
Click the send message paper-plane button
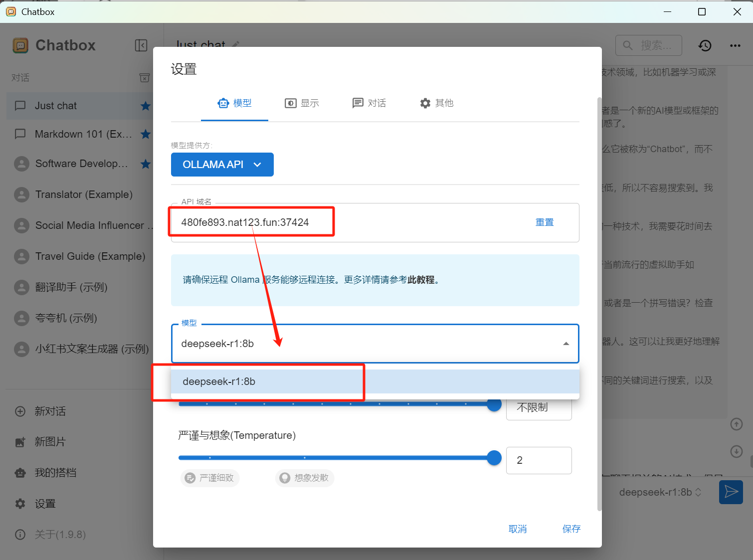[731, 492]
